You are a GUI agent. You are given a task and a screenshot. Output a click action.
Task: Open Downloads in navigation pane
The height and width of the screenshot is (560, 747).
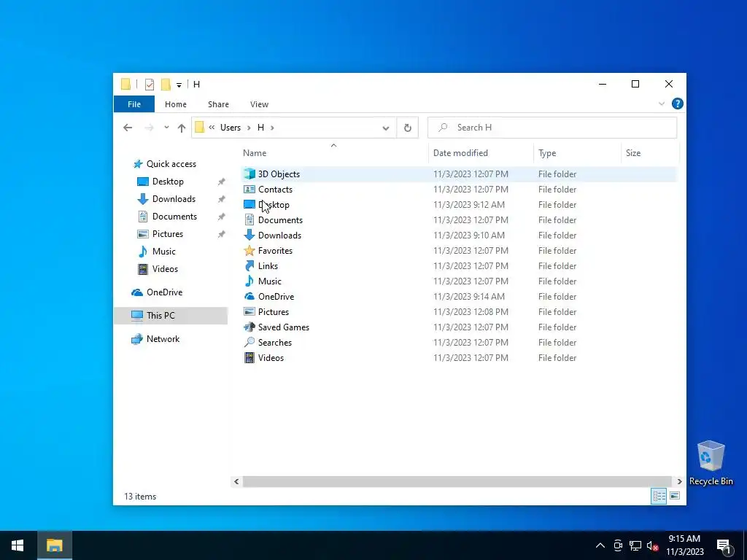point(174,199)
